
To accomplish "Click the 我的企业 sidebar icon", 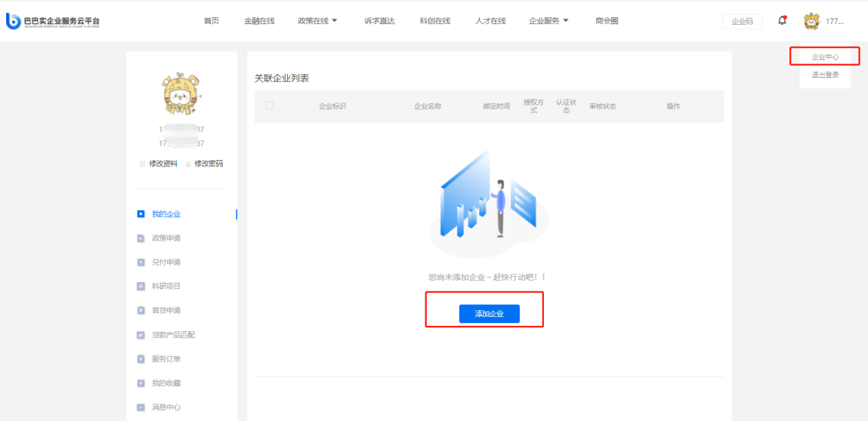I will [141, 214].
